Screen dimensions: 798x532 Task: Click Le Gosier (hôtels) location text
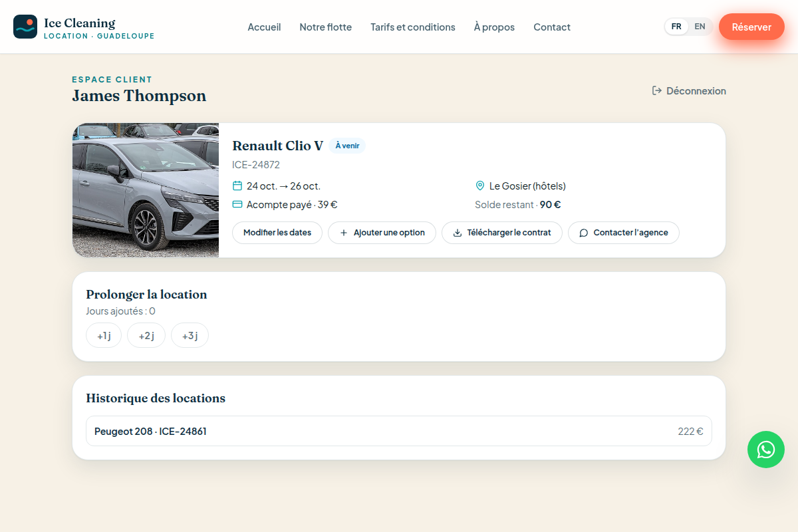(527, 186)
